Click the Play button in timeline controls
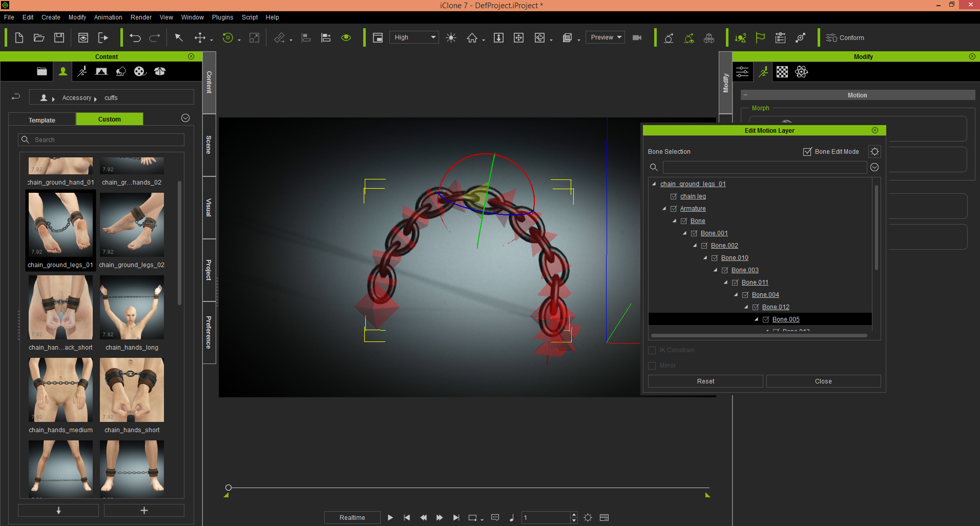The image size is (980, 526). pos(390,517)
